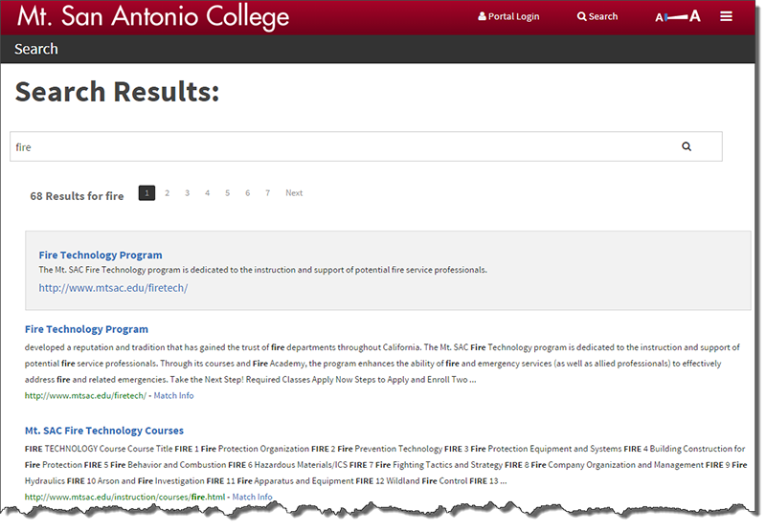This screenshot has height=532, width=766.
Task: Click the small A decrease-font letter
Action: [x=659, y=18]
